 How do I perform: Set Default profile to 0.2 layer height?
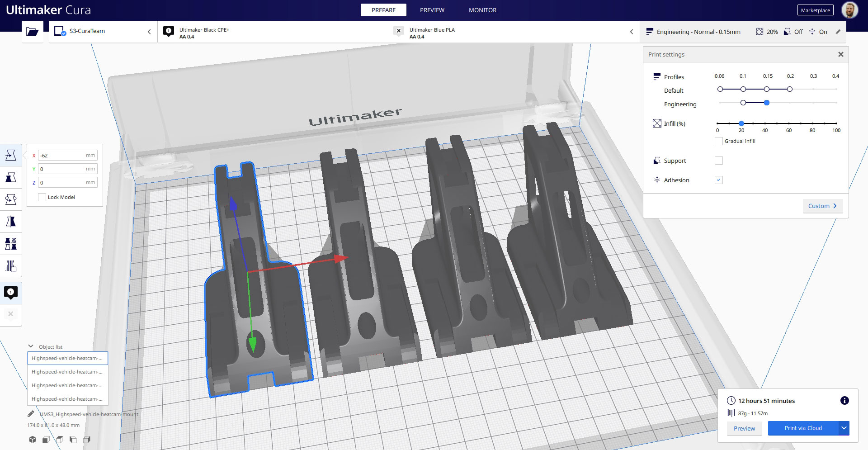(789, 89)
